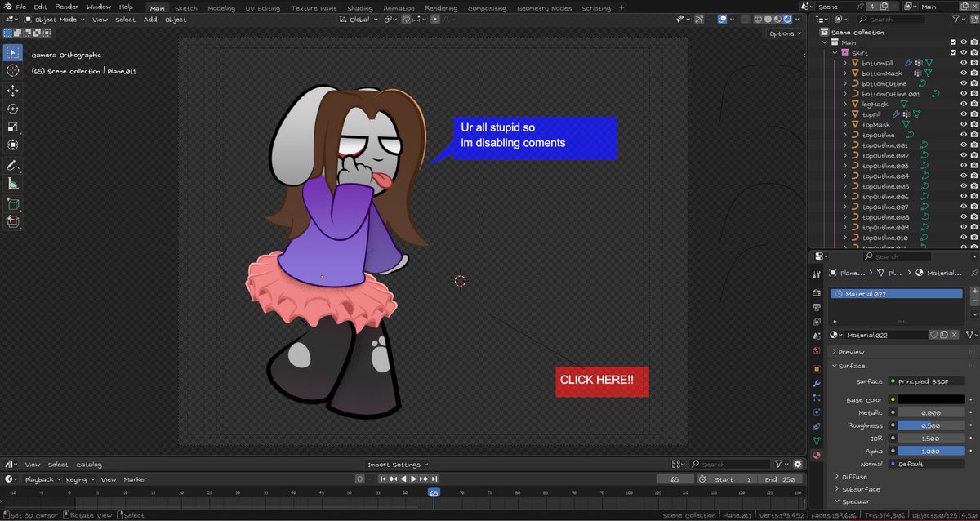Open the View Layer properties tab
The height and width of the screenshot is (521, 980).
point(817,322)
